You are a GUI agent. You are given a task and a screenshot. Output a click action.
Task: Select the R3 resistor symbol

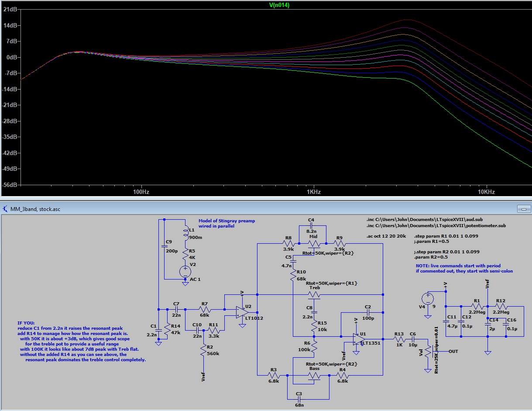(x=273, y=375)
